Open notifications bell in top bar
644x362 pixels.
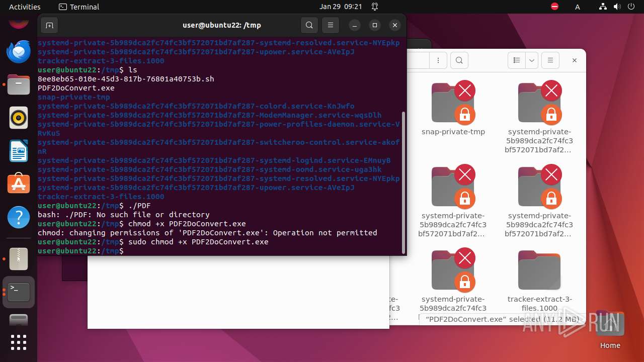point(375,7)
